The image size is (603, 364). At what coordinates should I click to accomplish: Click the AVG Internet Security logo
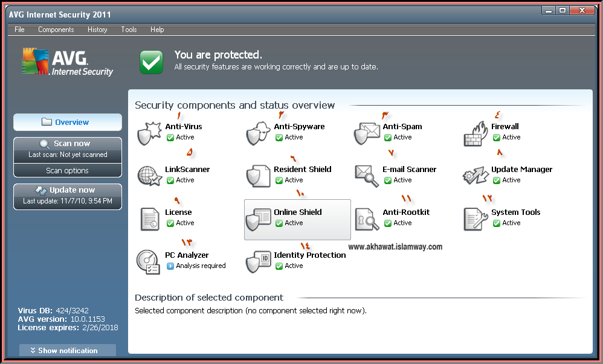[x=67, y=62]
